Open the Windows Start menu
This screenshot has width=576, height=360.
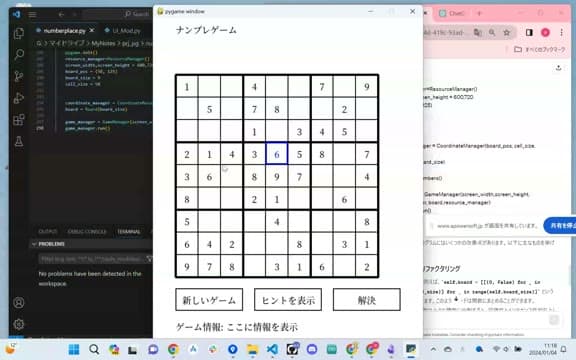(74, 349)
